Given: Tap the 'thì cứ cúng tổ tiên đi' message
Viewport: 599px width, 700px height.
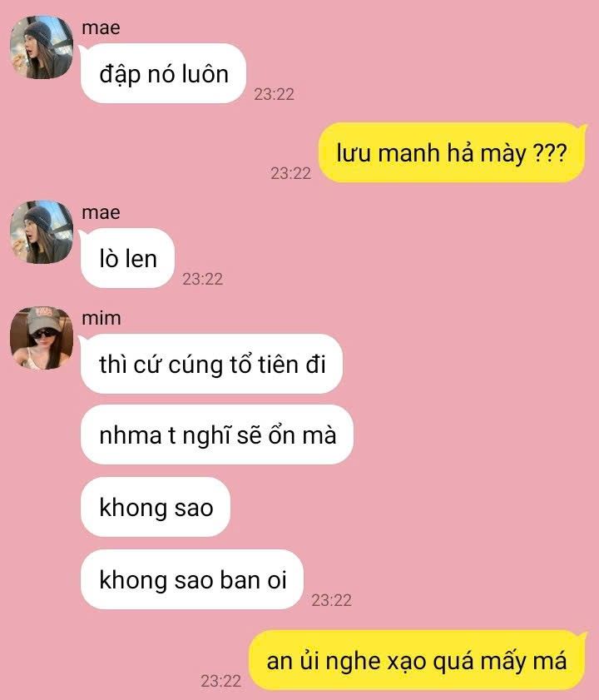Looking at the screenshot, I should point(211,364).
